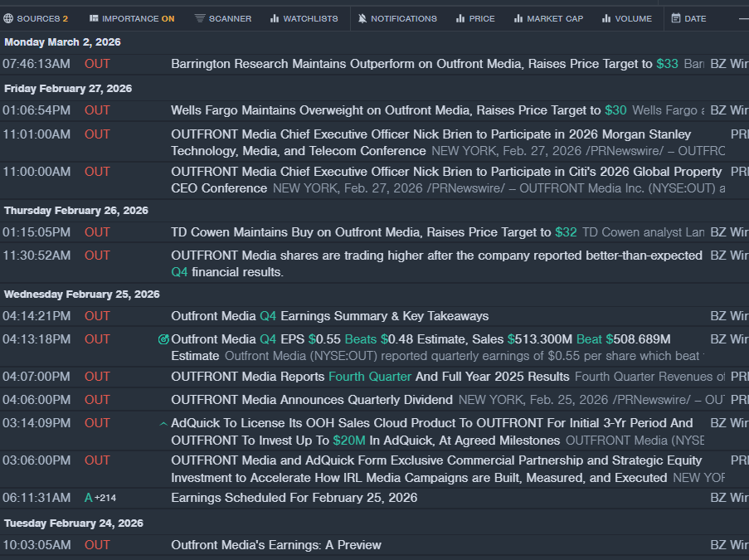Click OUT ticker on 03:06:00PM row
The image size is (749, 560).
[97, 460]
